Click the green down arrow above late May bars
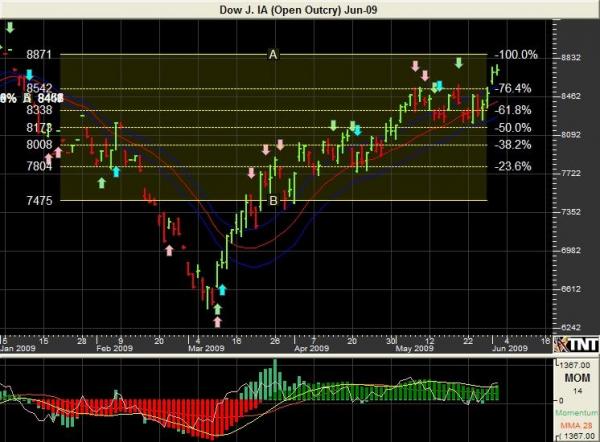The height and width of the screenshot is (442, 600). tap(459, 63)
